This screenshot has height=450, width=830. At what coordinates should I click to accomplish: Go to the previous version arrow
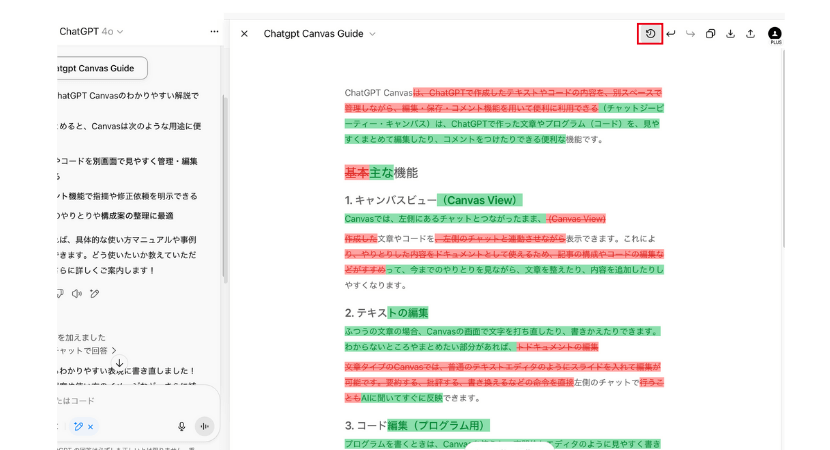671,34
